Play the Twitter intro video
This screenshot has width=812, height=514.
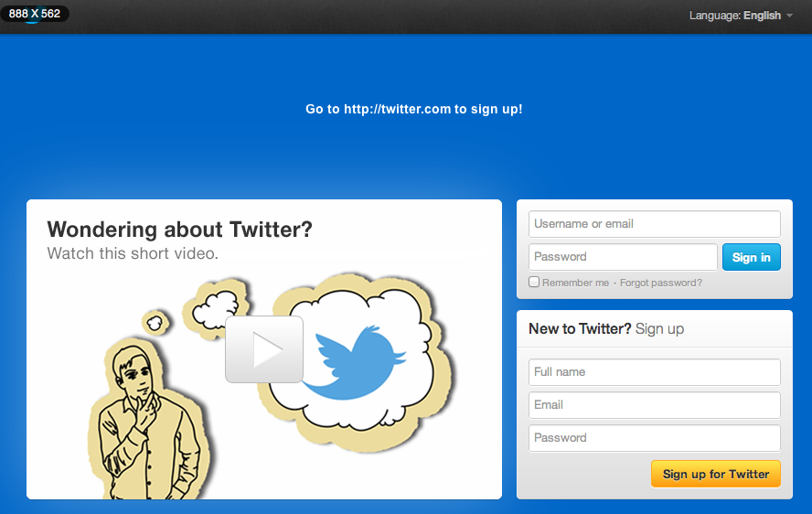coord(264,349)
